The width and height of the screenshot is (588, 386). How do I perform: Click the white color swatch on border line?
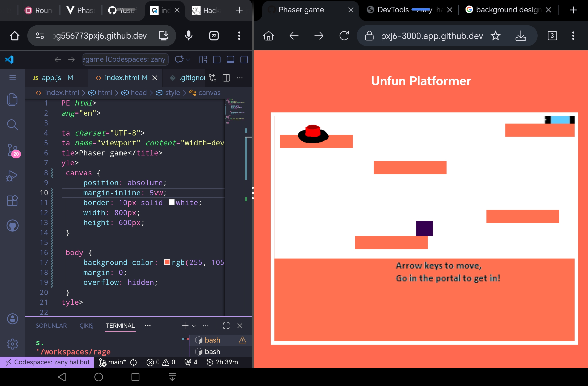[x=171, y=202]
